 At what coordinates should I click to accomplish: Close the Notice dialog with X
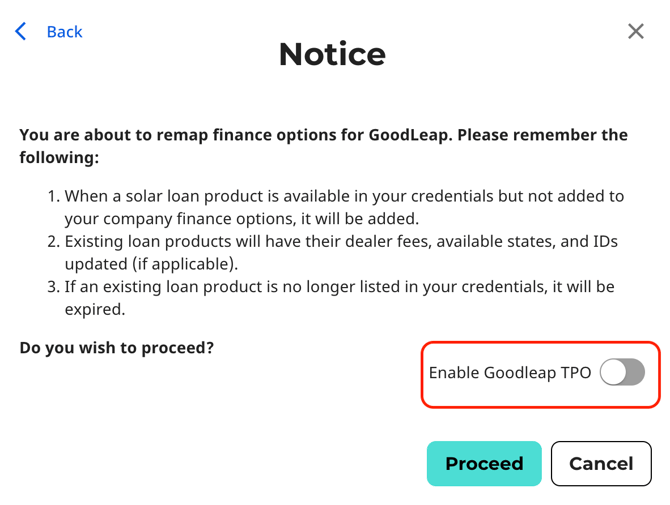click(636, 31)
